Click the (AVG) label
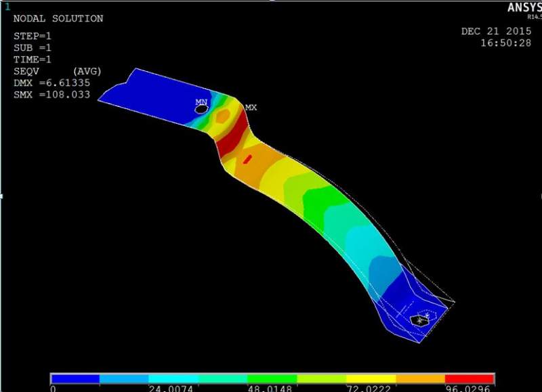This screenshot has height=392, width=542. tap(87, 71)
